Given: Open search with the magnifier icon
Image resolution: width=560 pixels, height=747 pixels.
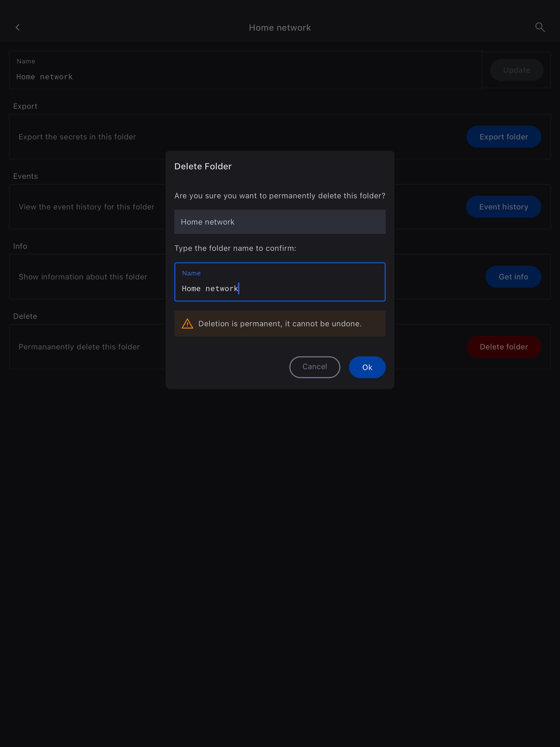Looking at the screenshot, I should (540, 27).
